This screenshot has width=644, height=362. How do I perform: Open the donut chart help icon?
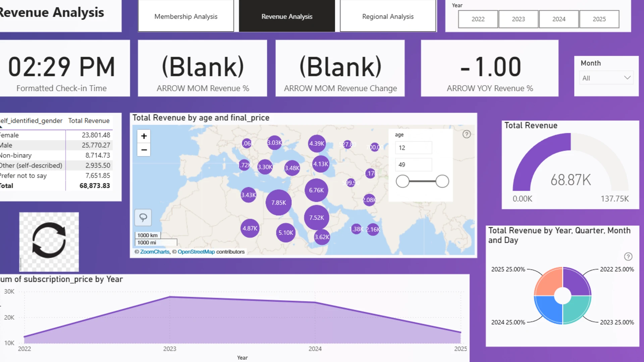(628, 257)
